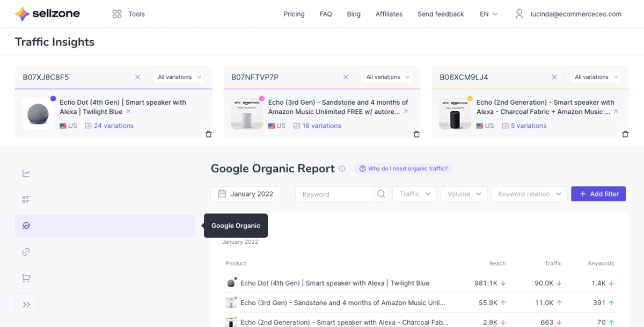The width and height of the screenshot is (644, 327).
Task: Click the Echo Dot (4th Gen) product thumbnail
Action: [x=38, y=113]
